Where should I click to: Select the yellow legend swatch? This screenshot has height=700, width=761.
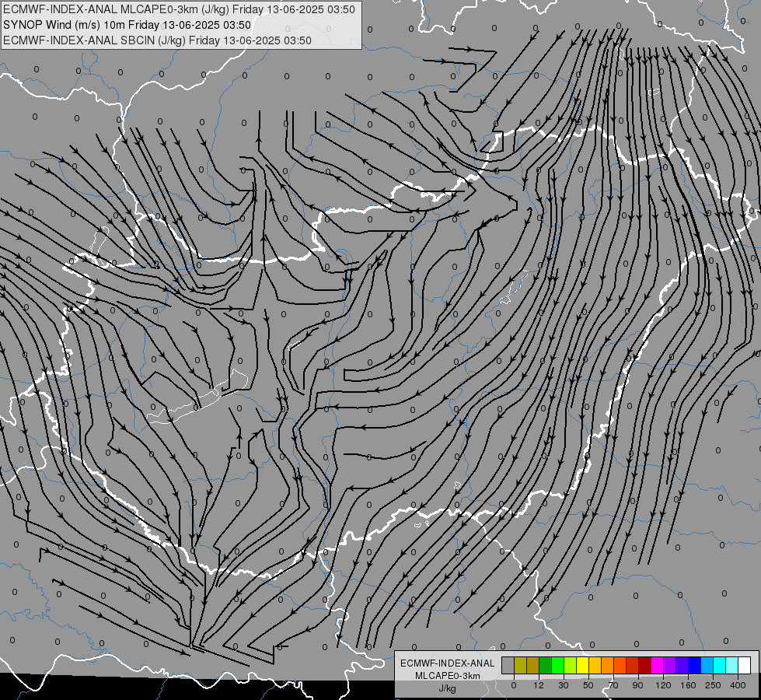[x=583, y=665]
